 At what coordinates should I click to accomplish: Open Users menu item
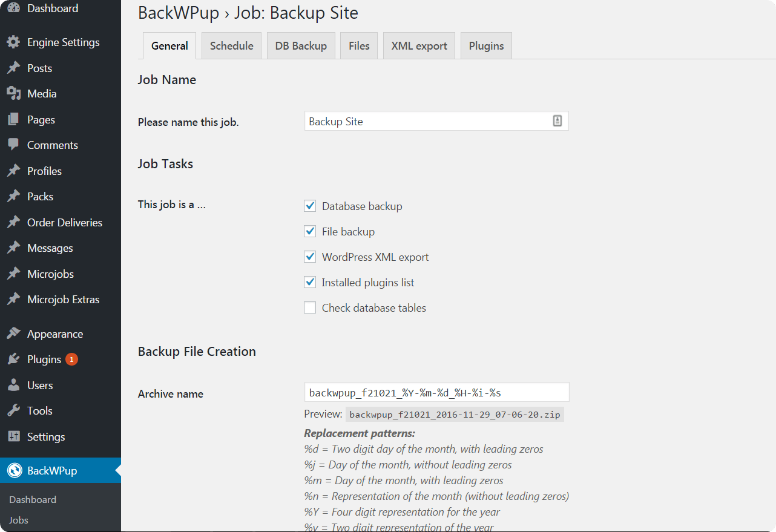point(61,385)
